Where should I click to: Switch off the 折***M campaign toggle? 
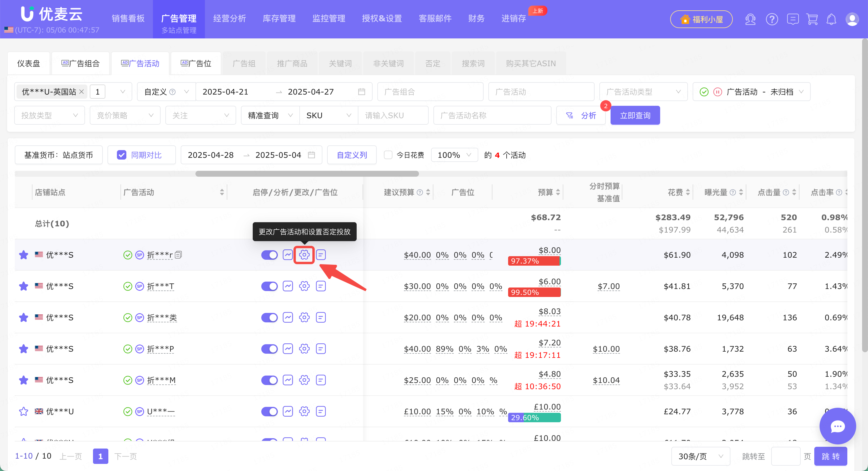(269, 380)
